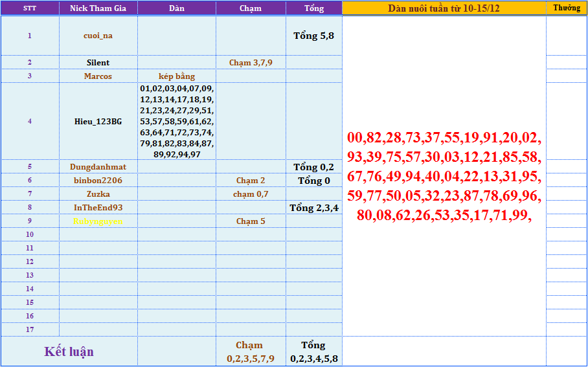Click the STT column header
588x367 pixels.
pos(29,8)
